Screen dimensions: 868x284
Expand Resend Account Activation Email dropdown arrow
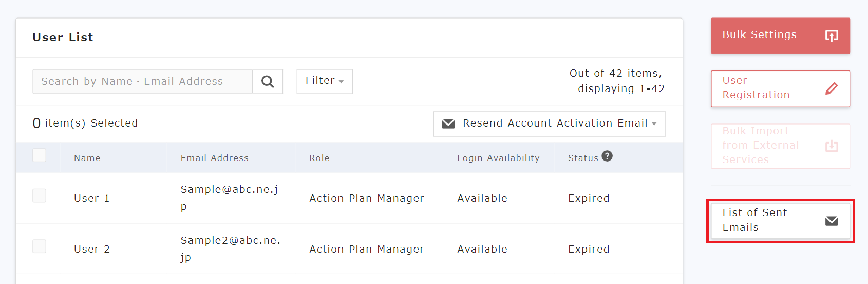[654, 124]
